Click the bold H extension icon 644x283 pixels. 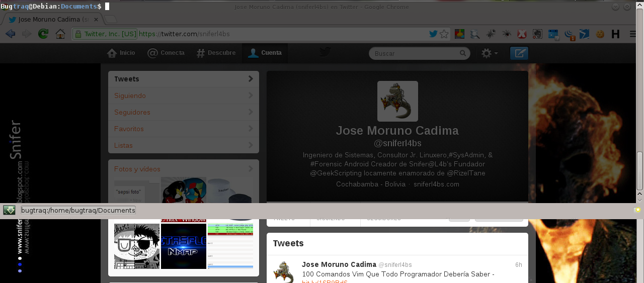click(x=615, y=34)
